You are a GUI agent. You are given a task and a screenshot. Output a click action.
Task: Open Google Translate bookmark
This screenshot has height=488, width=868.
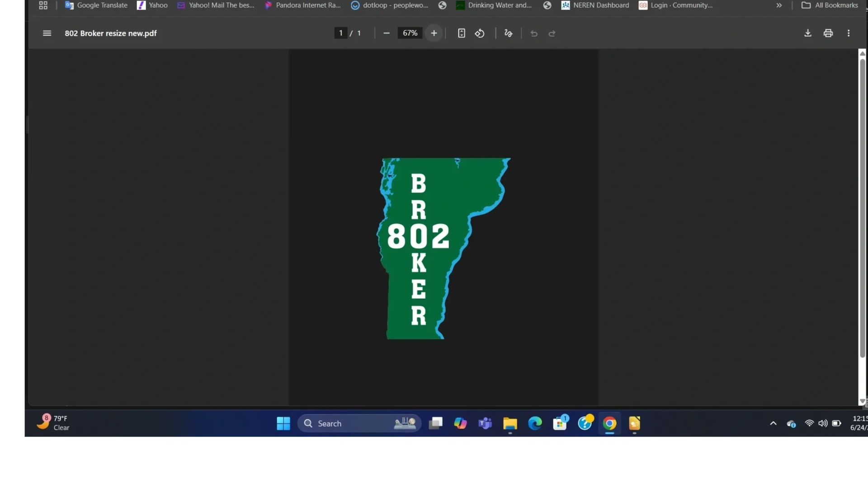96,5
